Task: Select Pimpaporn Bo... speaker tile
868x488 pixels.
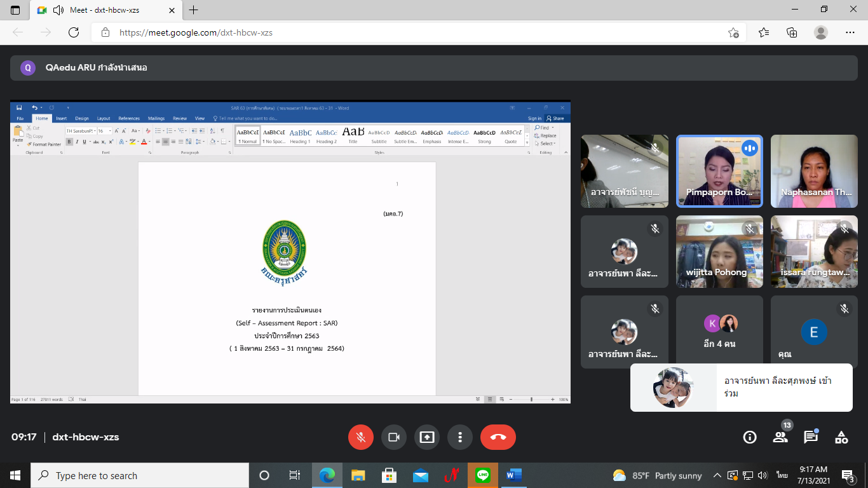Action: point(719,171)
